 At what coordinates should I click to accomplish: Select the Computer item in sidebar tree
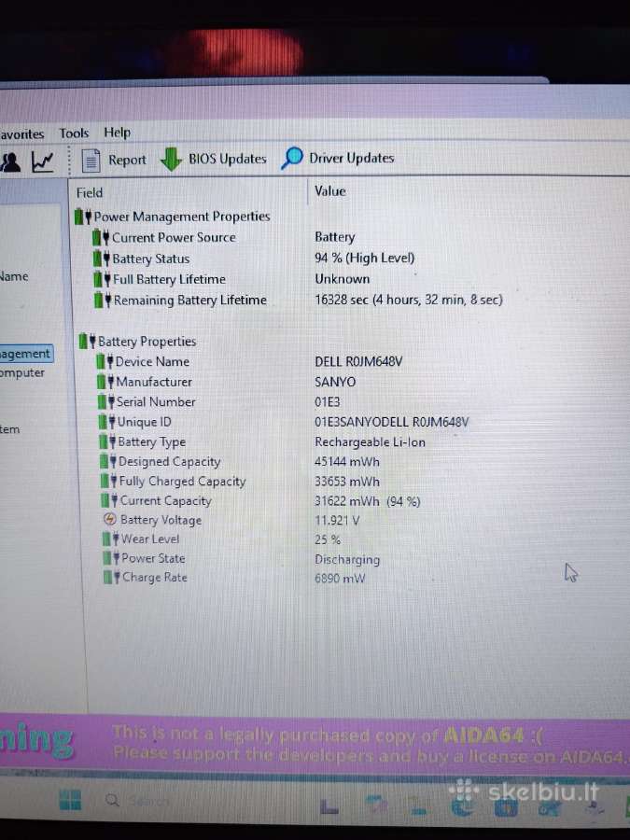22,372
